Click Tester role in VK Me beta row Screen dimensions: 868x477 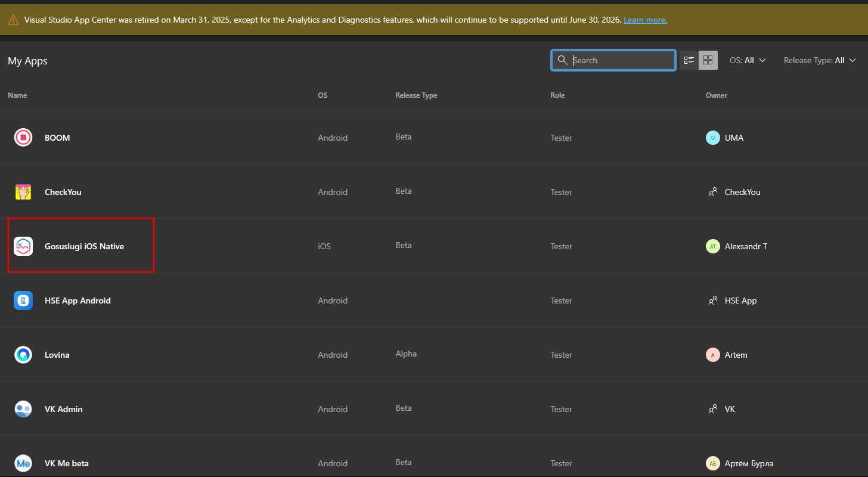tap(562, 463)
